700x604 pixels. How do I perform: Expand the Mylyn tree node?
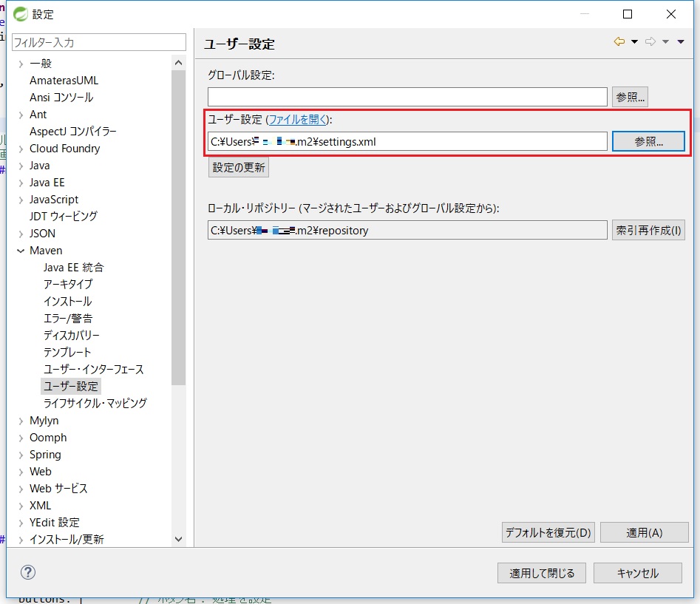21,421
